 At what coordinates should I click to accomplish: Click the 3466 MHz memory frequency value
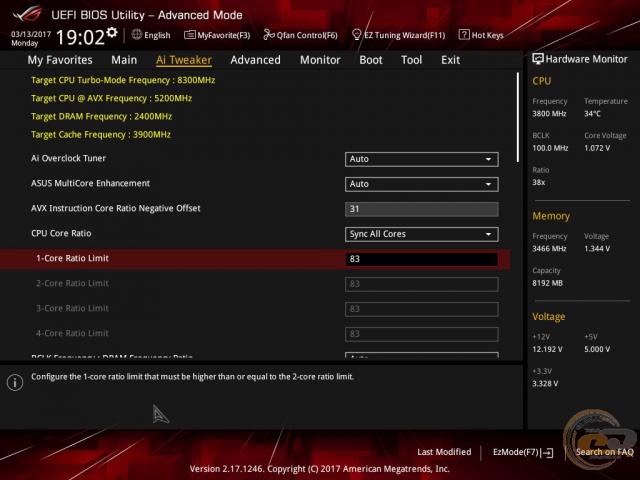tap(549, 249)
